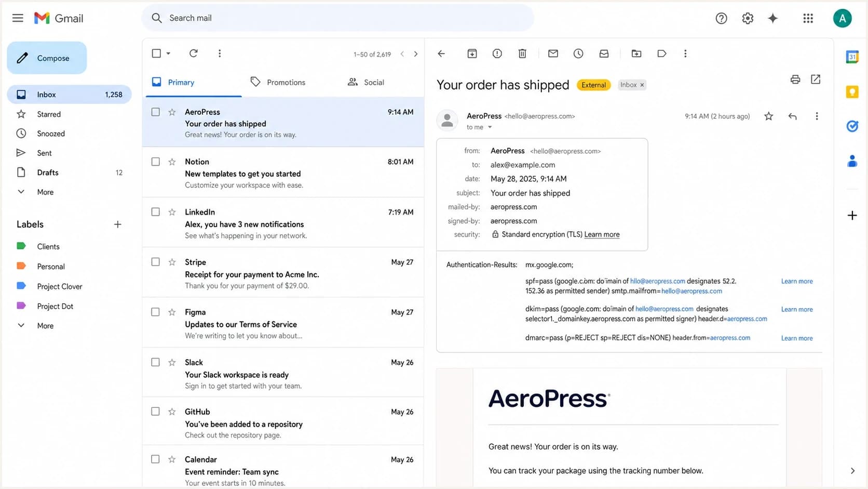868x489 pixels.
Task: Select the LinkedIn email checkbox
Action: [x=155, y=212]
